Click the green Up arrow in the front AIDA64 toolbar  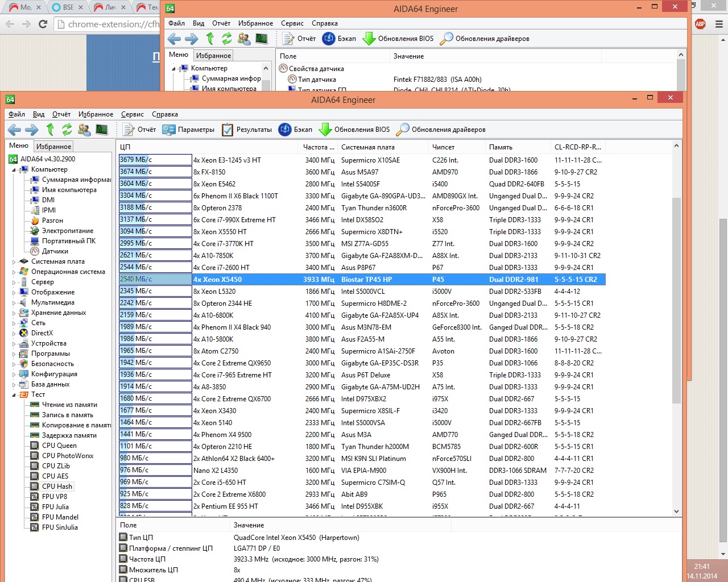(50, 130)
